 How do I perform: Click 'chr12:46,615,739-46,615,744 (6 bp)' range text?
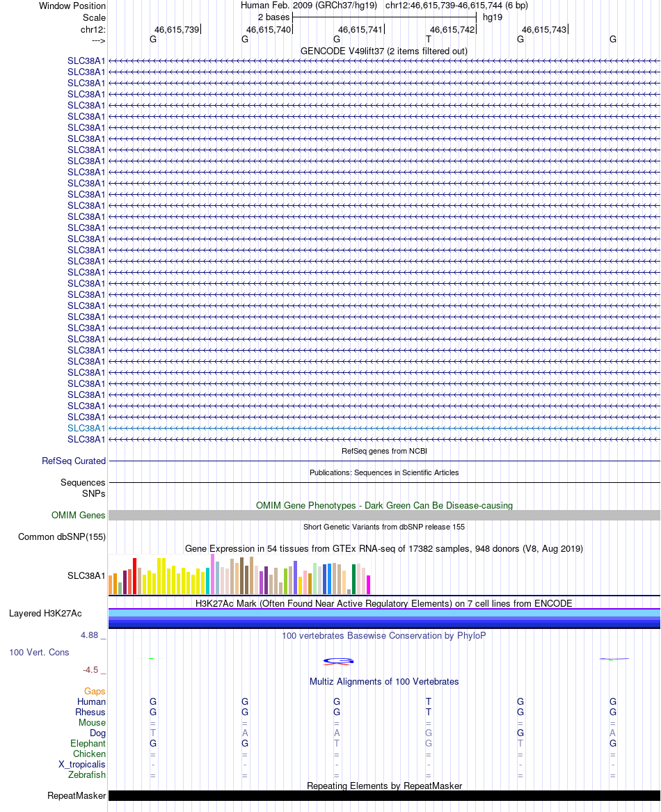456,6
